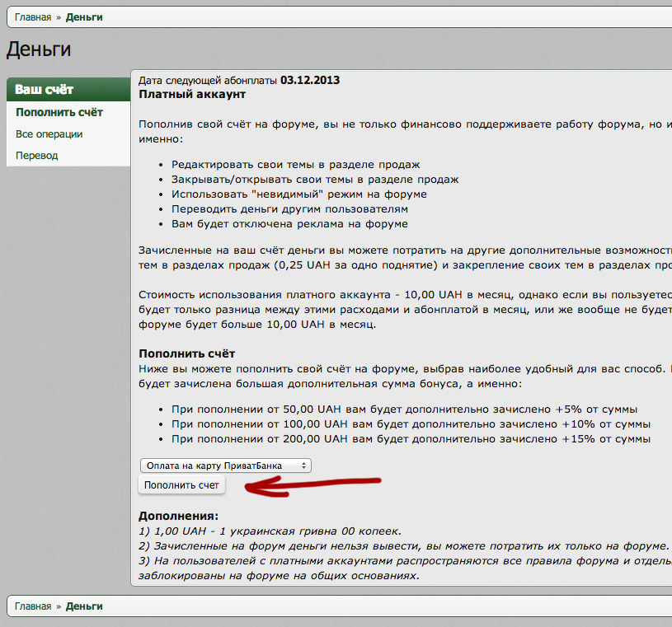
Task: Click the "Ваш счёт" sidebar header
Action: click(x=45, y=90)
